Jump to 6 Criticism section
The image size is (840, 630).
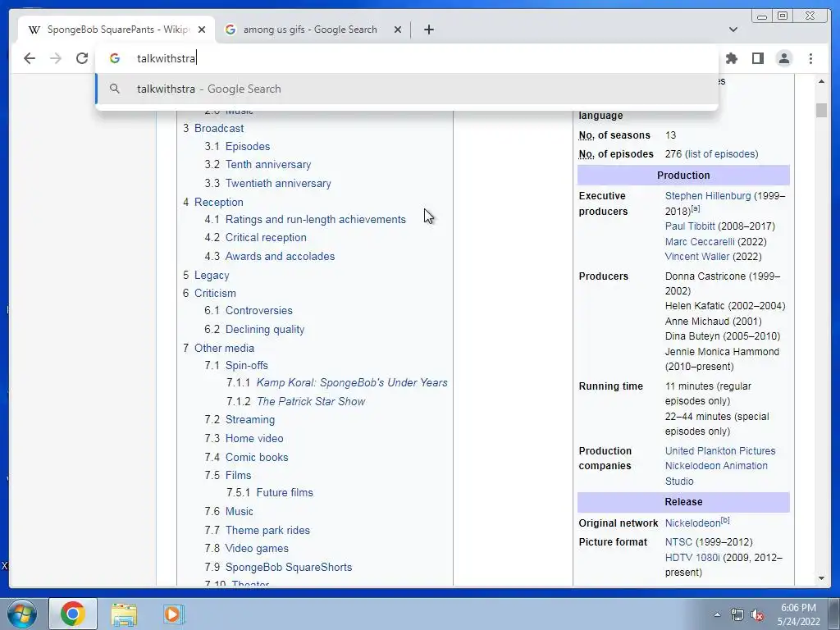coord(215,293)
